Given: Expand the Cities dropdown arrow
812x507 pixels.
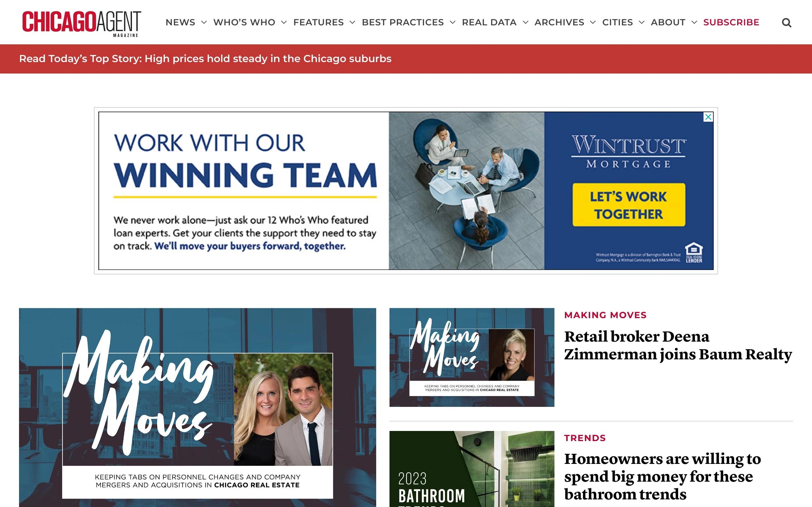Looking at the screenshot, I should [642, 22].
